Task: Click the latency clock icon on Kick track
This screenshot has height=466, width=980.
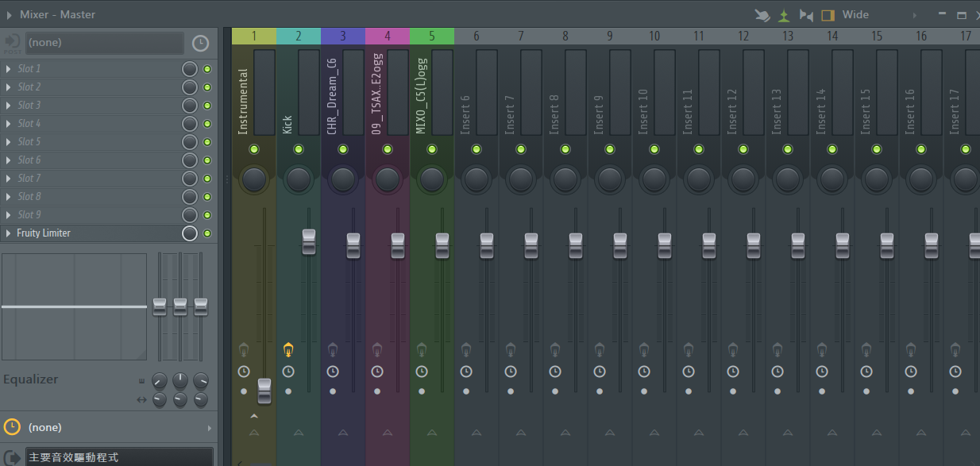Action: point(288,372)
